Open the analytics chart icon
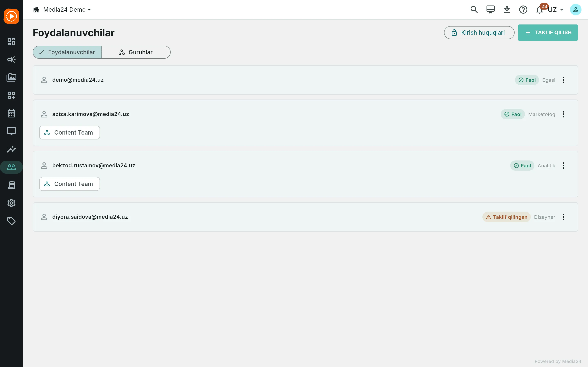 [11, 149]
